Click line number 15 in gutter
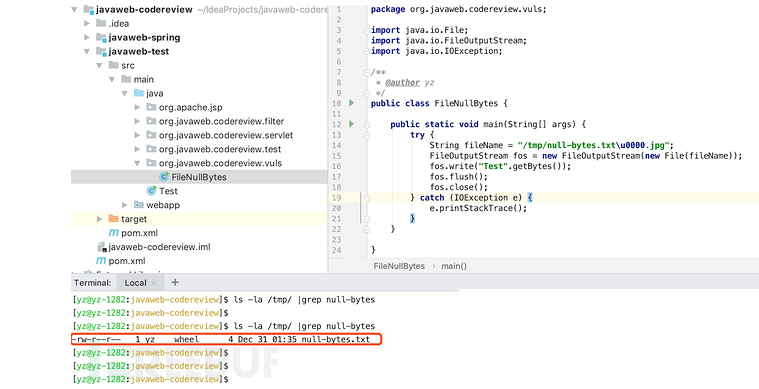The width and height of the screenshot is (759, 389). (336, 156)
